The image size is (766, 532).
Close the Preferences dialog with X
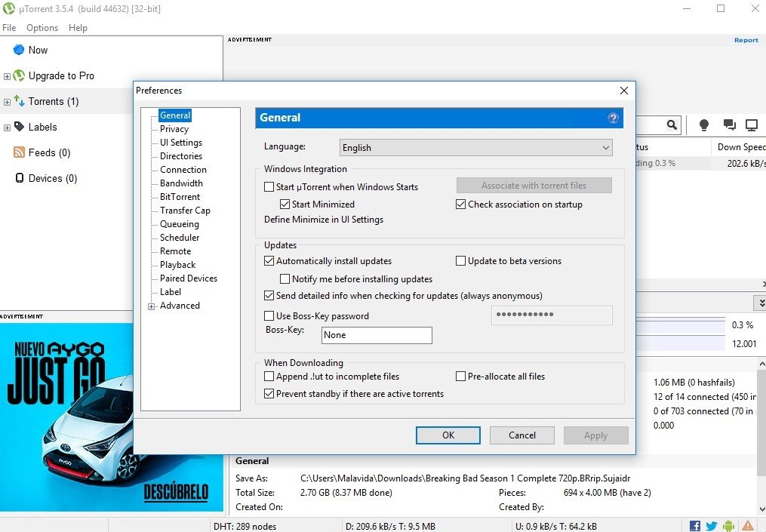(x=624, y=91)
